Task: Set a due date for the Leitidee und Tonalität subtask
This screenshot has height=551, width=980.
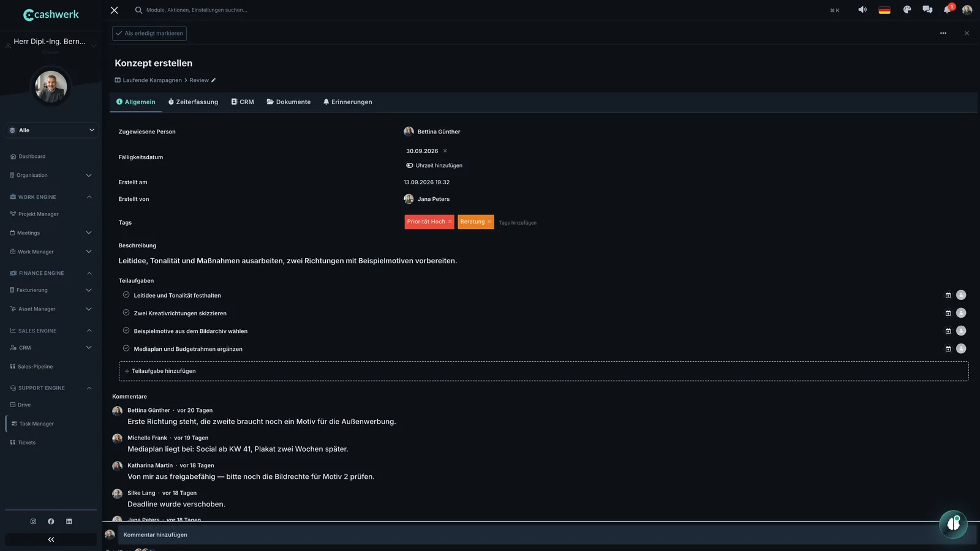Action: (948, 296)
